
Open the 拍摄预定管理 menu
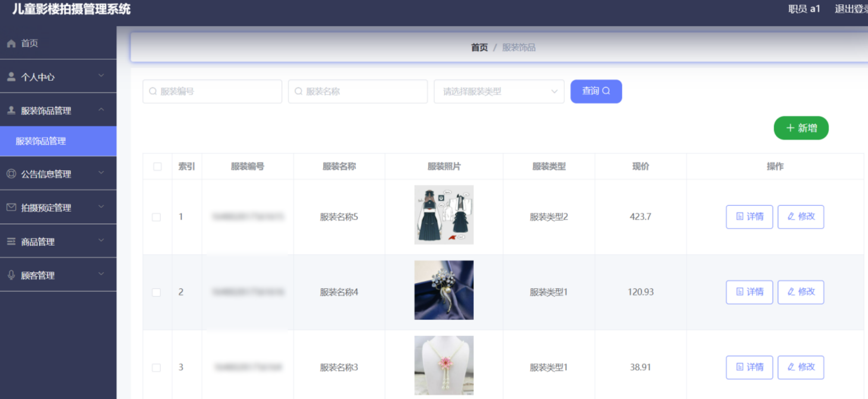click(58, 207)
